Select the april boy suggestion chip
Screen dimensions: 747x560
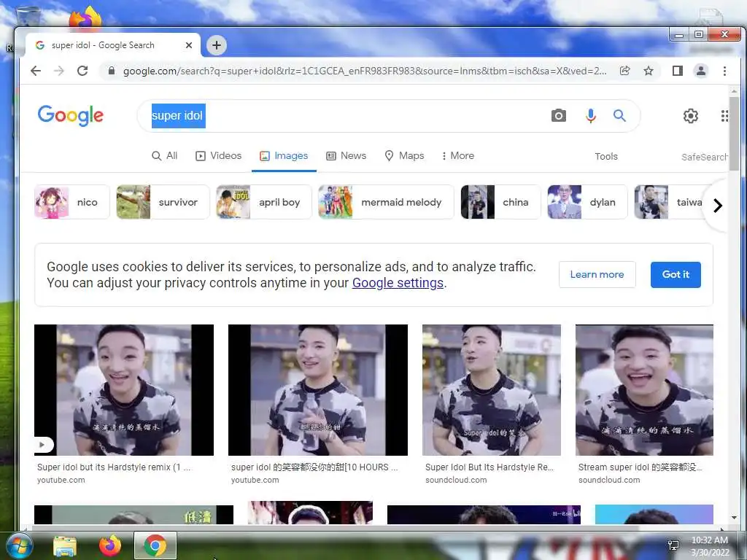tap(264, 202)
